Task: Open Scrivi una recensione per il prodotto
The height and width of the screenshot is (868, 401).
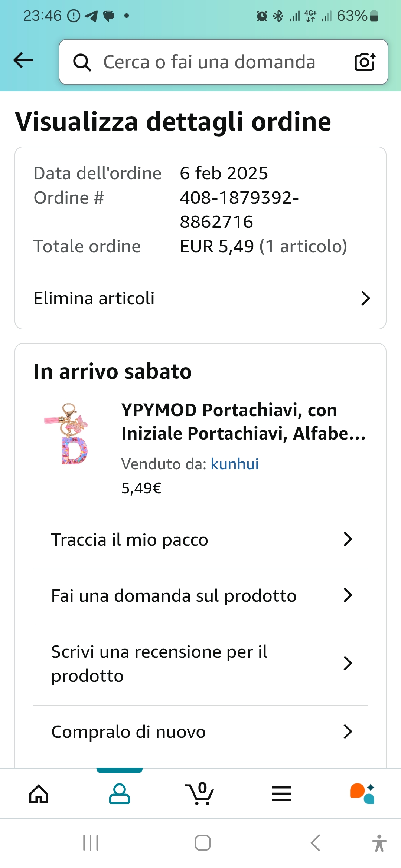Action: 200,664
